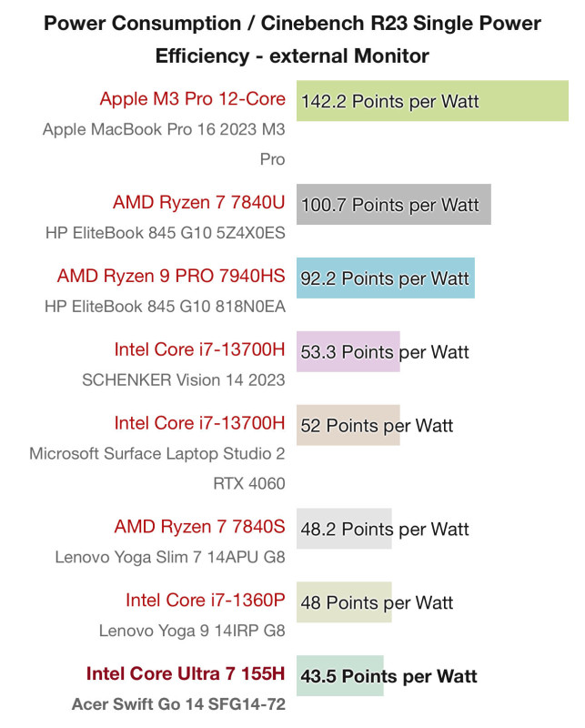
Task: Select the Apple MacBook Pro 16 2023 label
Action: [164, 144]
